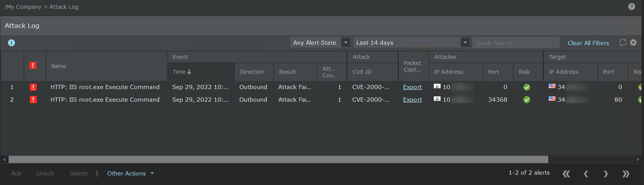Click the red severity icon in row 2
This screenshot has width=644, height=185.
pos(33,100)
